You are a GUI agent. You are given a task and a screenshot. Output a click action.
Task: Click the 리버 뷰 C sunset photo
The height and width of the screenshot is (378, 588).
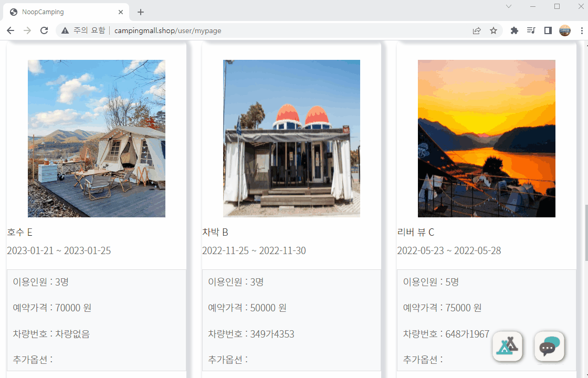coord(486,139)
